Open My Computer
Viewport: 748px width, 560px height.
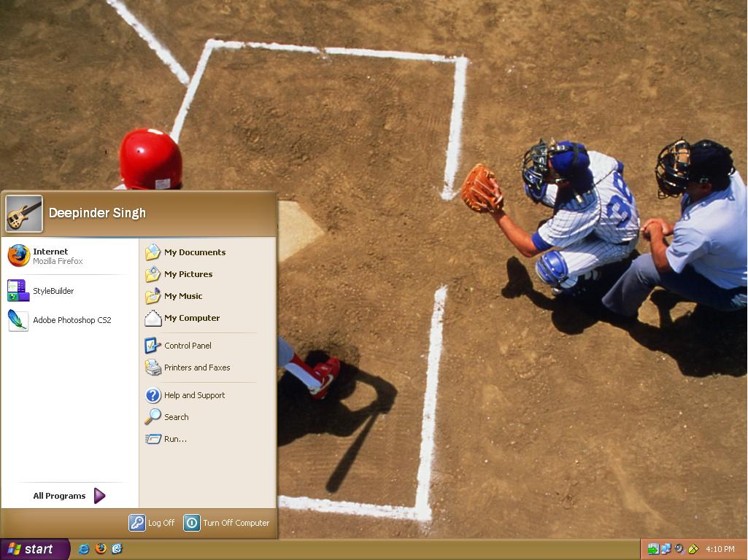191,318
